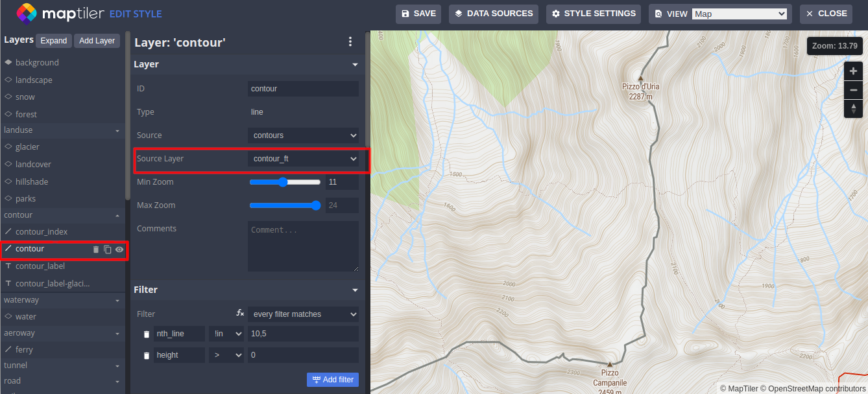Click the Save button
Screen dimensions: 868x394
(x=418, y=14)
